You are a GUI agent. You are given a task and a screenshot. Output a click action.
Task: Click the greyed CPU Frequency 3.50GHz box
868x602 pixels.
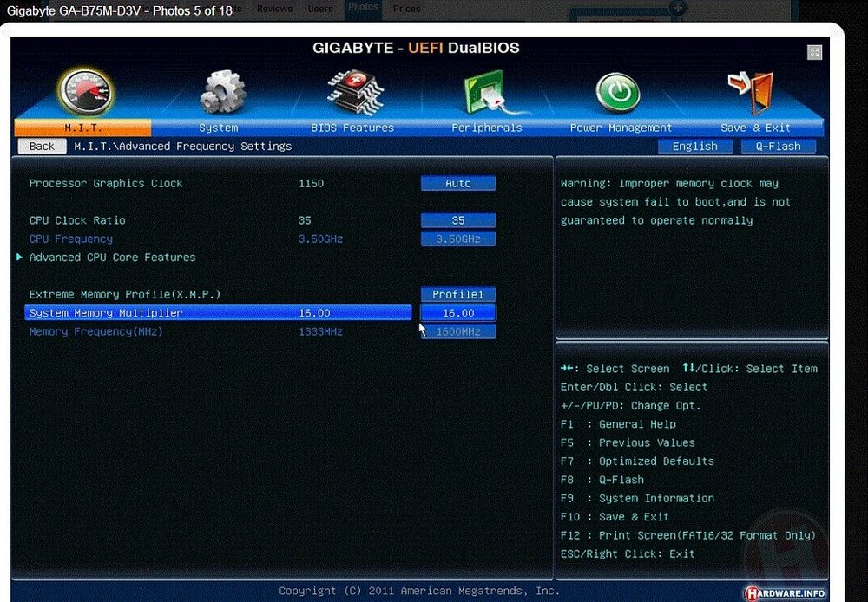tap(458, 239)
